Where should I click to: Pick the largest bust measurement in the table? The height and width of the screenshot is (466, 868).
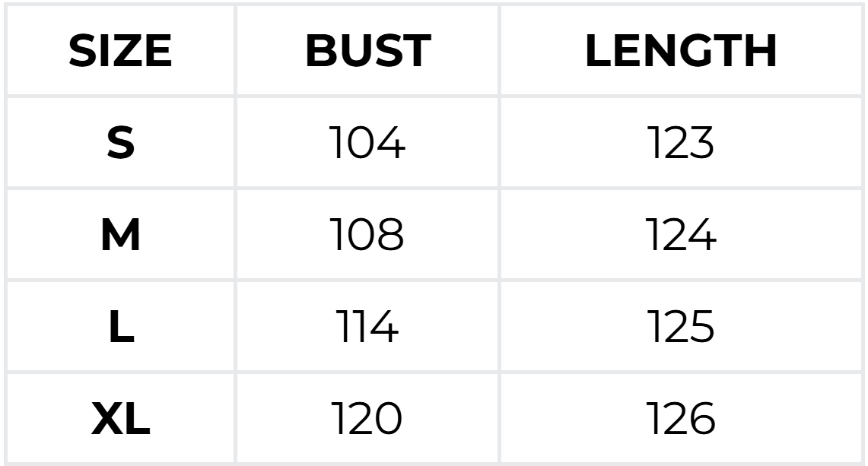(367, 419)
